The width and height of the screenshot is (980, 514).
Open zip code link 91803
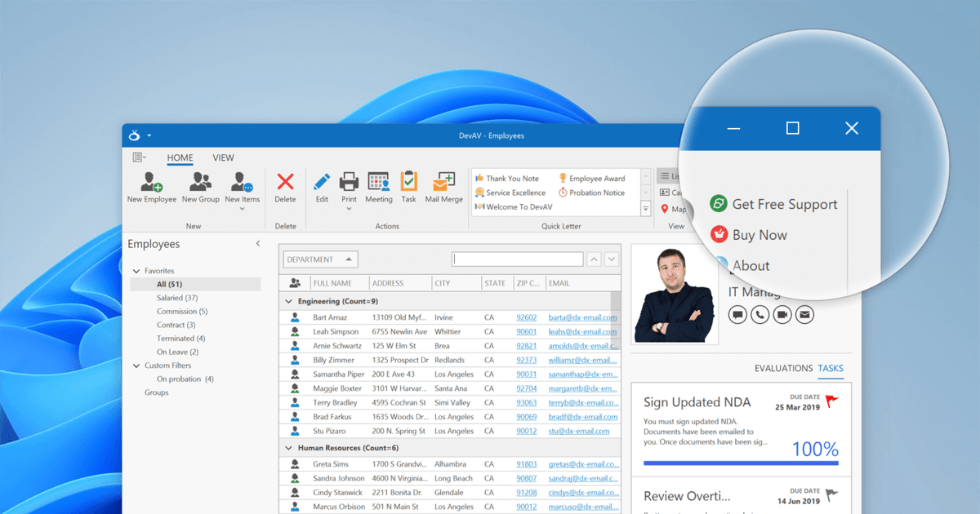tap(526, 464)
